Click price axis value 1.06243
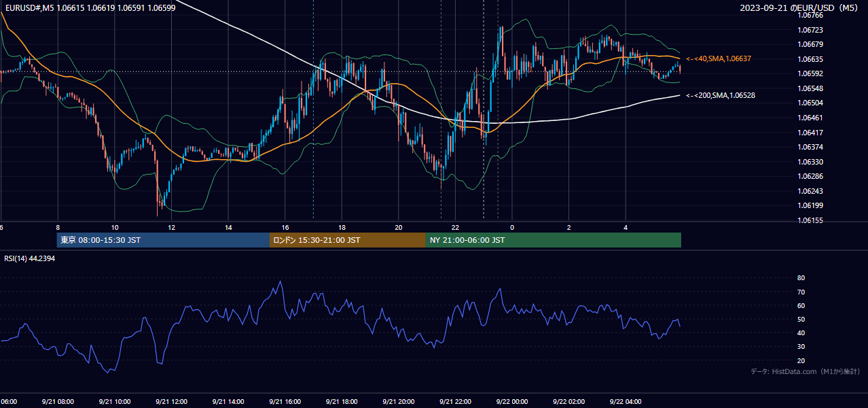This screenshot has width=868, height=408. click(810, 191)
